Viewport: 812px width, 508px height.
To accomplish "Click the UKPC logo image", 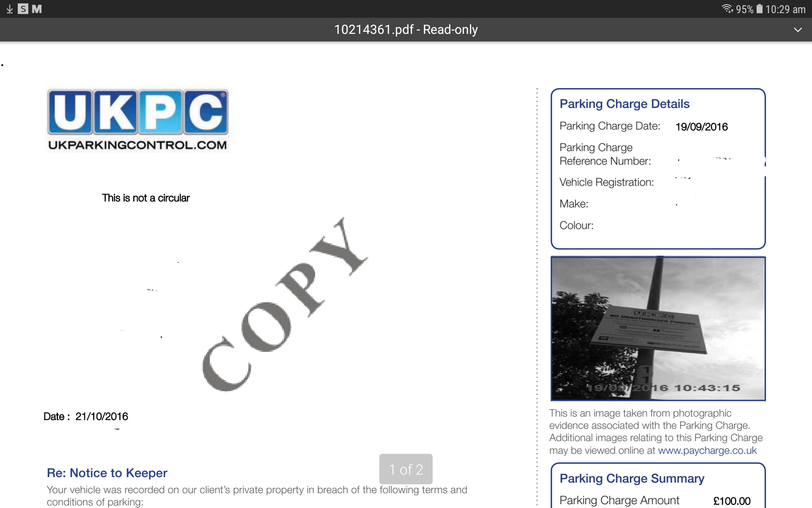I will (137, 112).
